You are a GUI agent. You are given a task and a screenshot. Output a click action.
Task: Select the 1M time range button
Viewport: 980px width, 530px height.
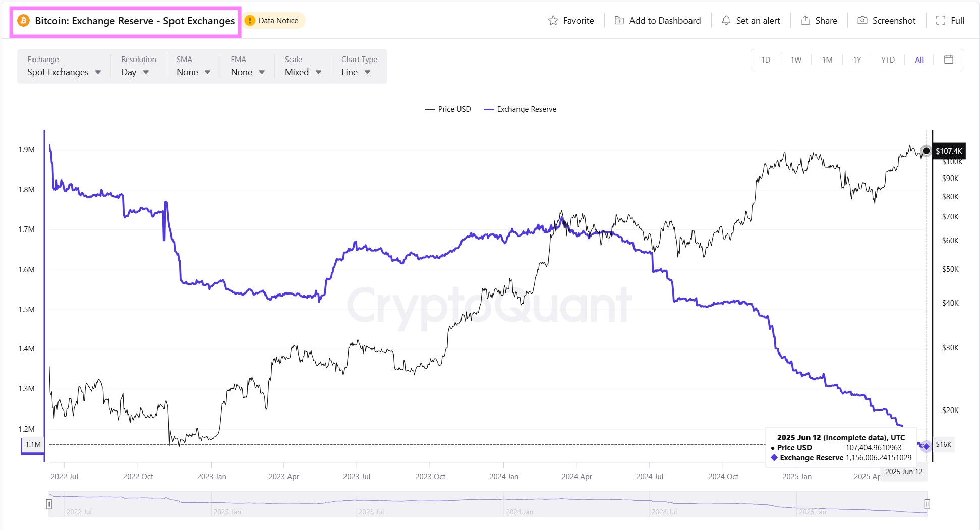(827, 60)
